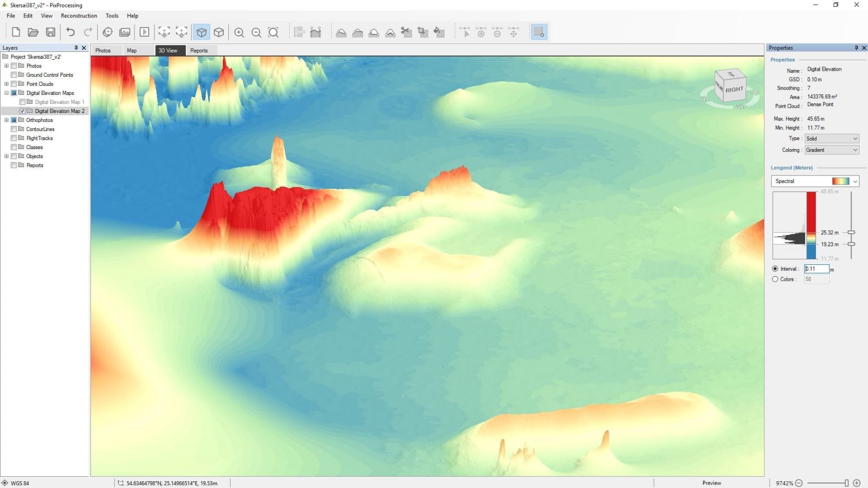Screen dimensions: 868x488
Task: Activate the Zoom In magnifier tool
Action: (x=239, y=32)
